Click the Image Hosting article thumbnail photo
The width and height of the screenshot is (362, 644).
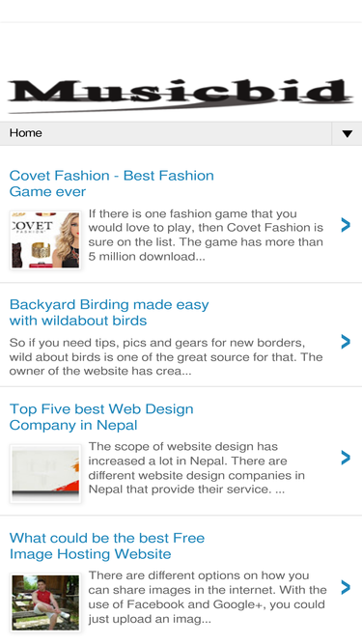[x=45, y=602]
